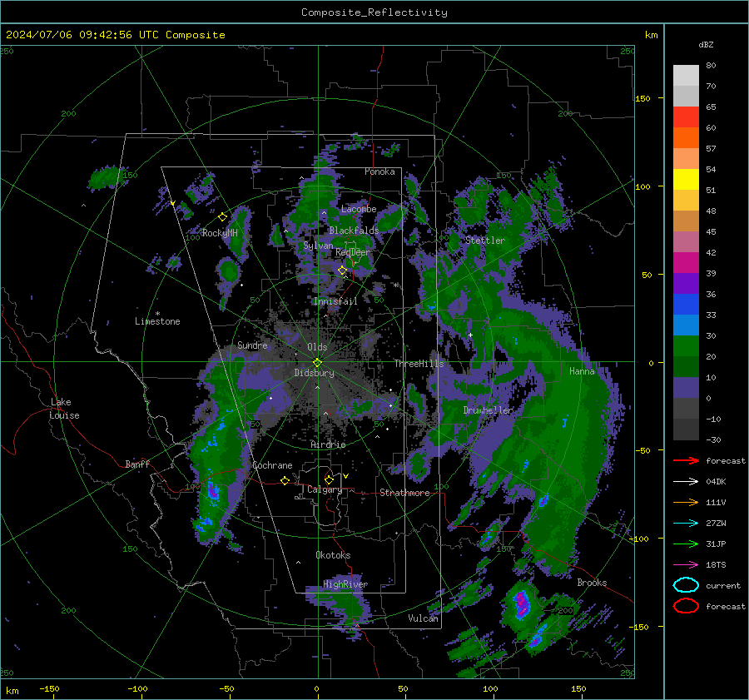This screenshot has width=749, height=700.
Task: Click the Limestone label
Action: 157,321
